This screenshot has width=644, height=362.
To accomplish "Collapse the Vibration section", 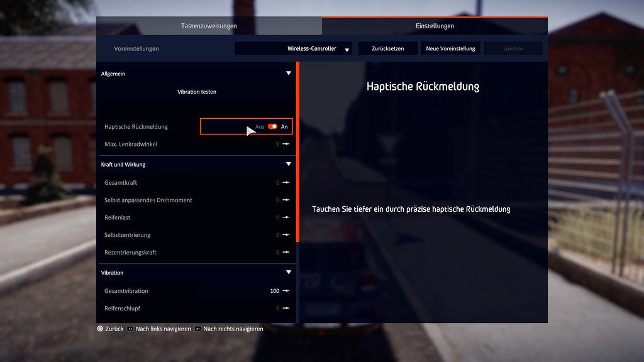I will [x=289, y=273].
